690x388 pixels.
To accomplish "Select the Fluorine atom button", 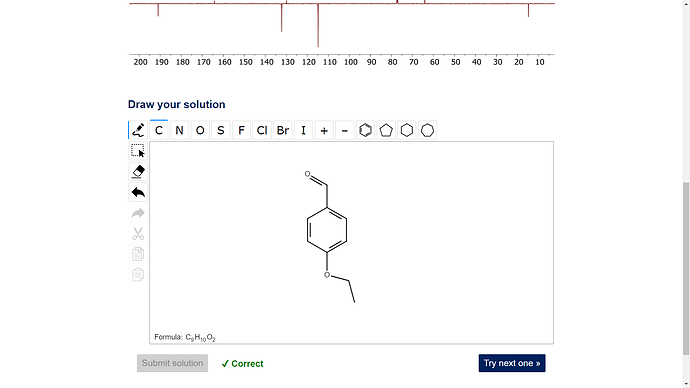I will coord(241,130).
